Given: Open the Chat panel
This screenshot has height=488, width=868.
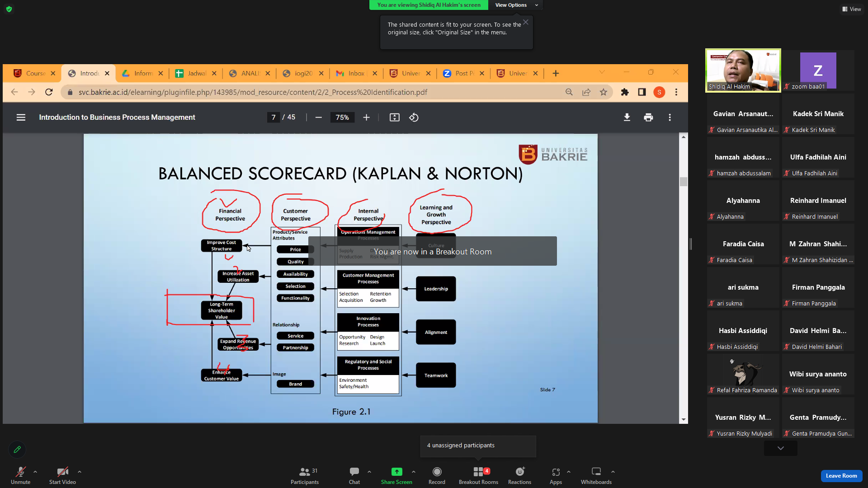Looking at the screenshot, I should tap(354, 475).
